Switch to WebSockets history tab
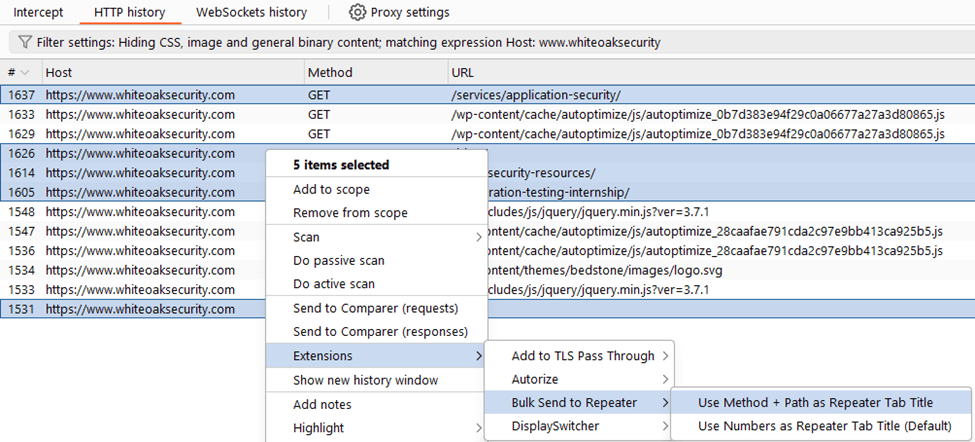The image size is (975, 442). coord(251,12)
